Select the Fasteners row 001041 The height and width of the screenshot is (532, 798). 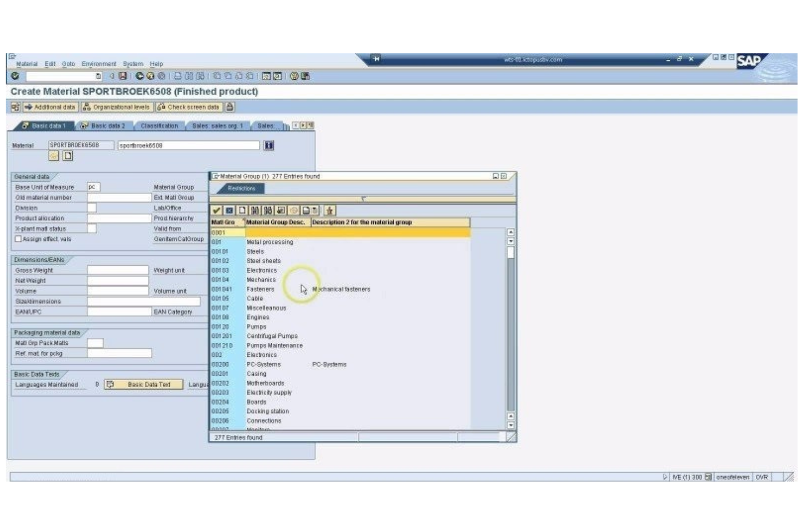click(340, 289)
